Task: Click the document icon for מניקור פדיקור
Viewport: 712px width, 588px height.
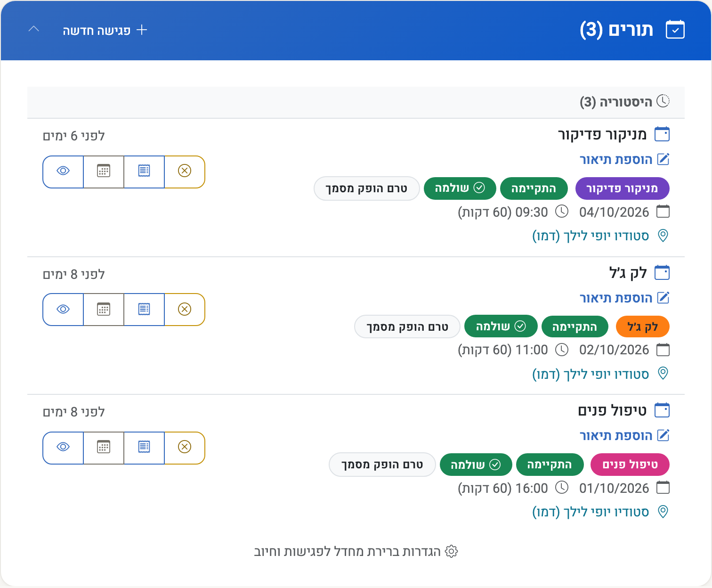Action: tap(144, 171)
